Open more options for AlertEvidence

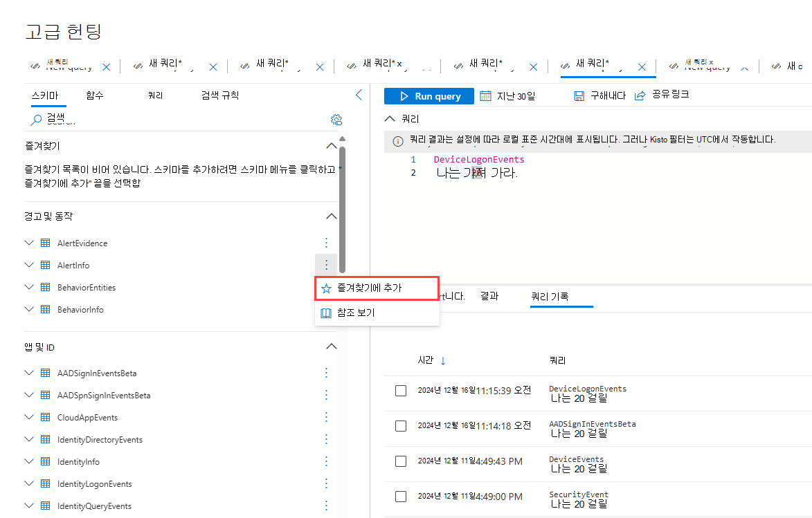coord(326,243)
